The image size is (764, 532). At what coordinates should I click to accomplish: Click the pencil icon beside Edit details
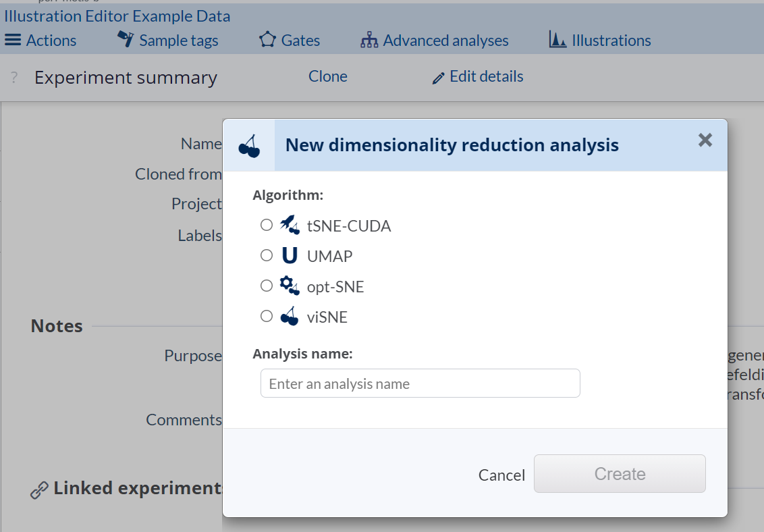439,78
